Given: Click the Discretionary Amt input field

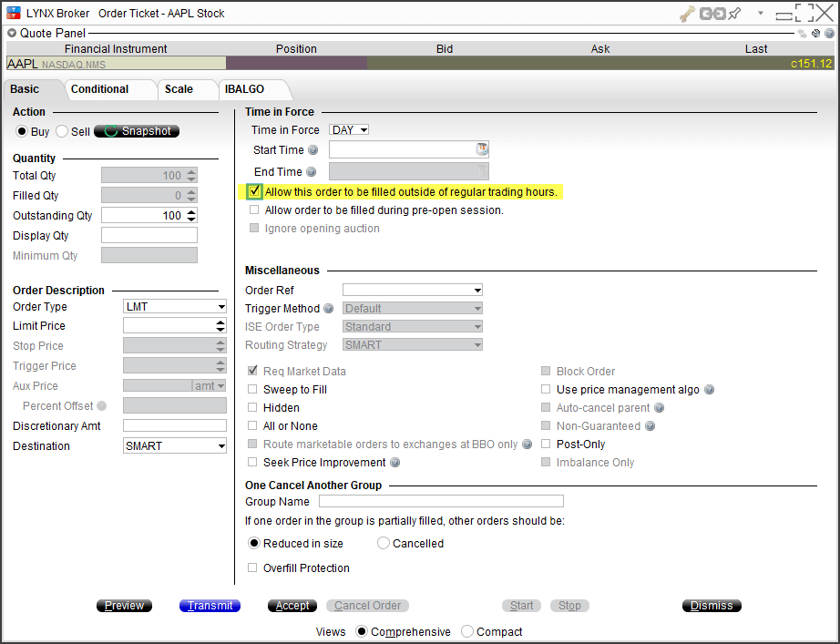Looking at the screenshot, I should pos(175,426).
